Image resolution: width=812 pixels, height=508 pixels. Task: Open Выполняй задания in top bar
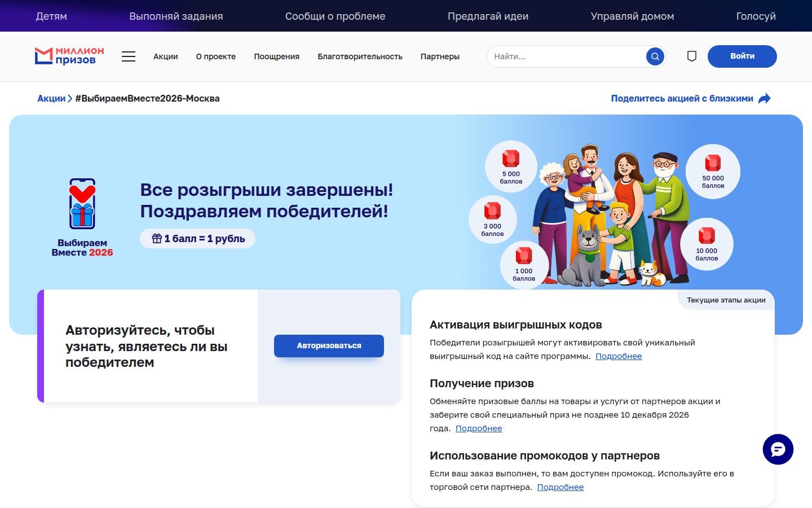tap(176, 16)
